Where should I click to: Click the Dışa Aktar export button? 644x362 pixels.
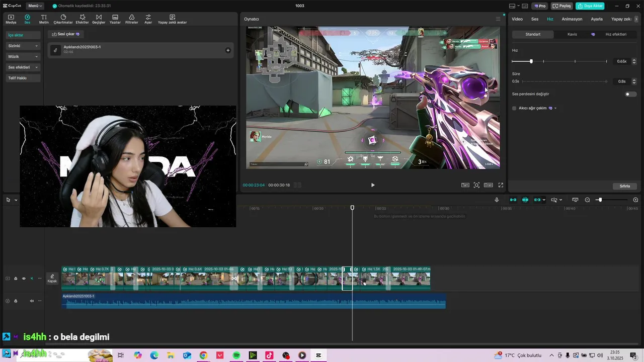click(x=590, y=6)
